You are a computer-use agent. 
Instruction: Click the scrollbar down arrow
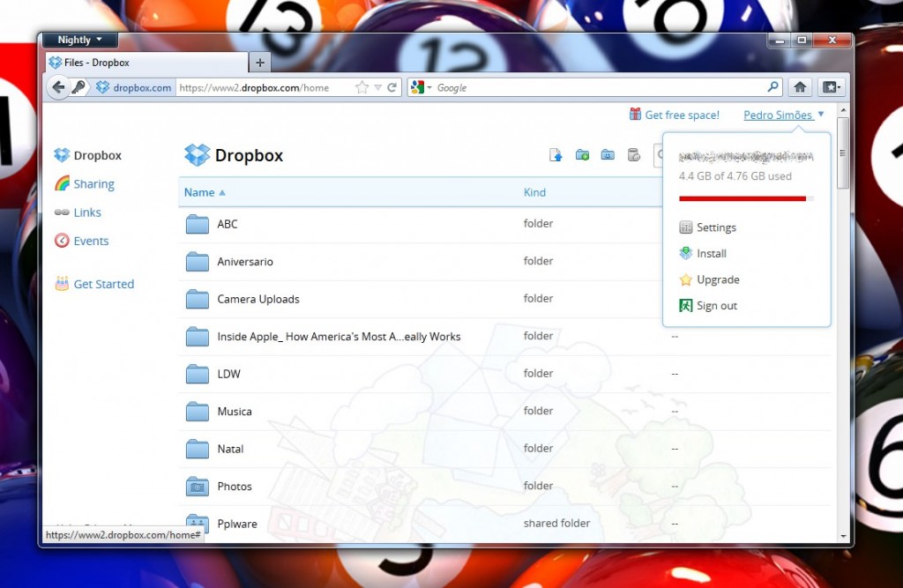(x=843, y=536)
